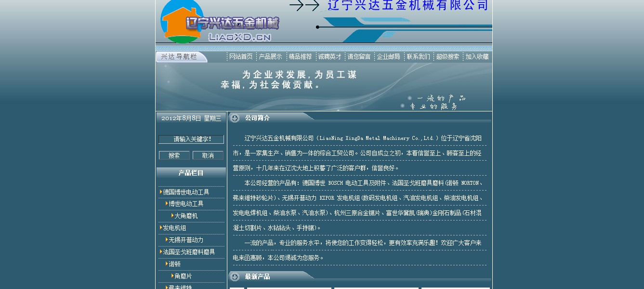Expand the 发电机组 category arrow

[161, 228]
